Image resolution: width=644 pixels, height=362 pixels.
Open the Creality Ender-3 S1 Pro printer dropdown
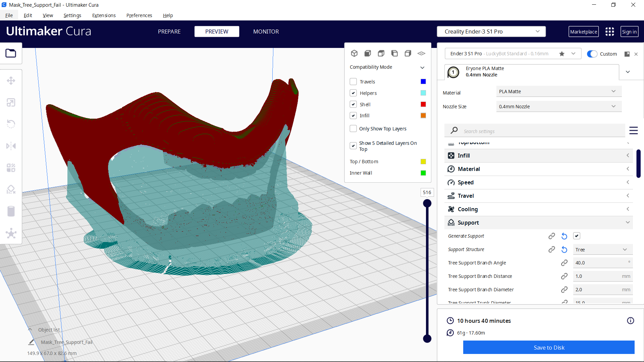(x=491, y=32)
